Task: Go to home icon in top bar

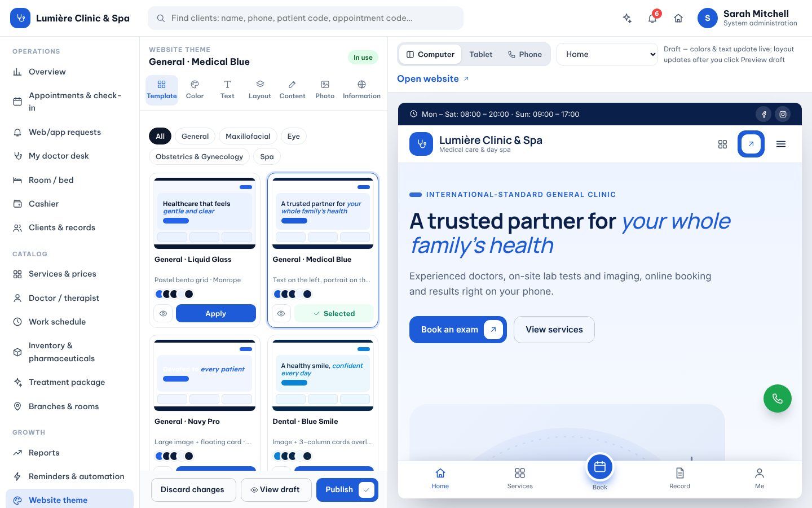Action: click(678, 18)
